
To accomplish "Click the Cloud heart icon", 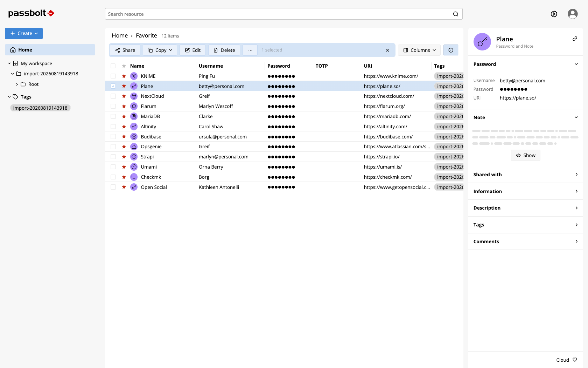I will coord(575,360).
